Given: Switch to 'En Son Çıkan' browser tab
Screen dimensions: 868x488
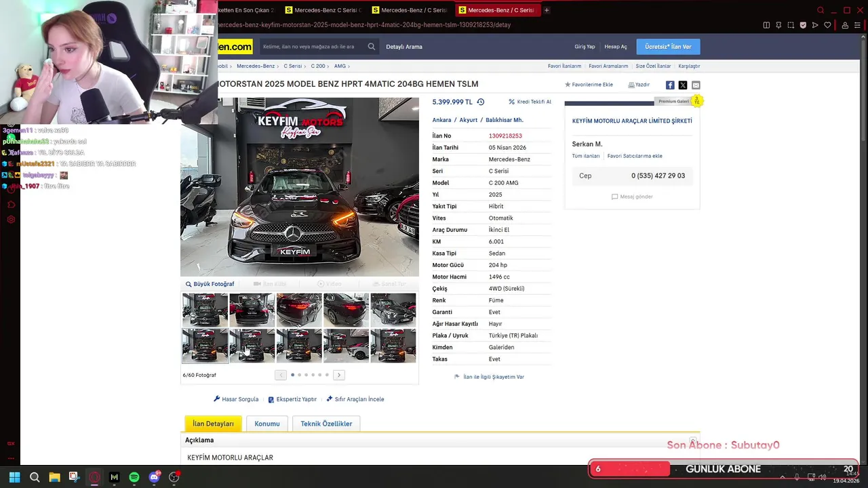Looking at the screenshot, I should click(246, 10).
